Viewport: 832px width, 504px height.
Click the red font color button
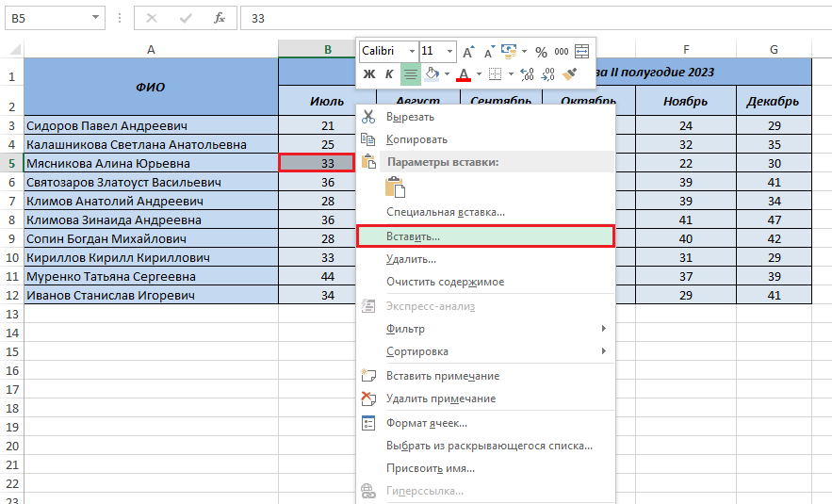tap(463, 73)
